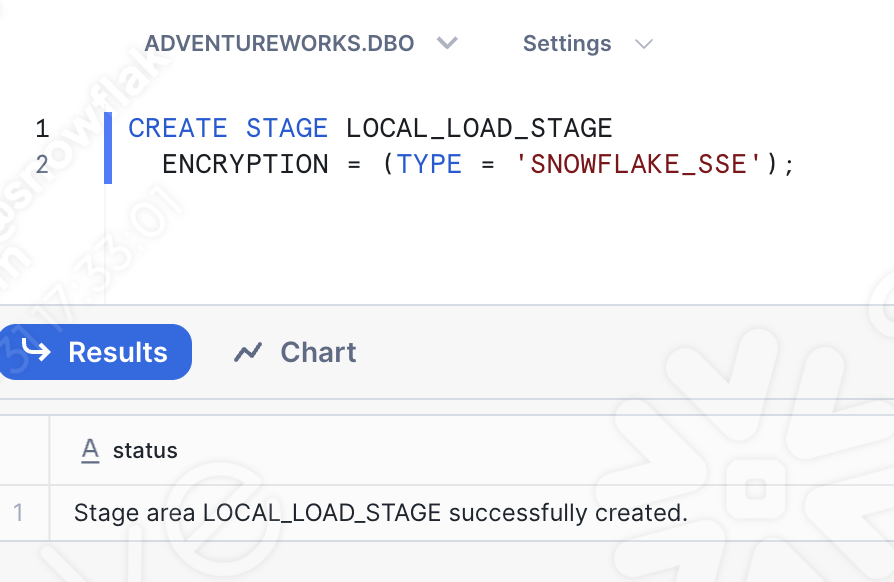Click the arrow icon inside the Results button
The image size is (894, 582).
click(x=37, y=351)
